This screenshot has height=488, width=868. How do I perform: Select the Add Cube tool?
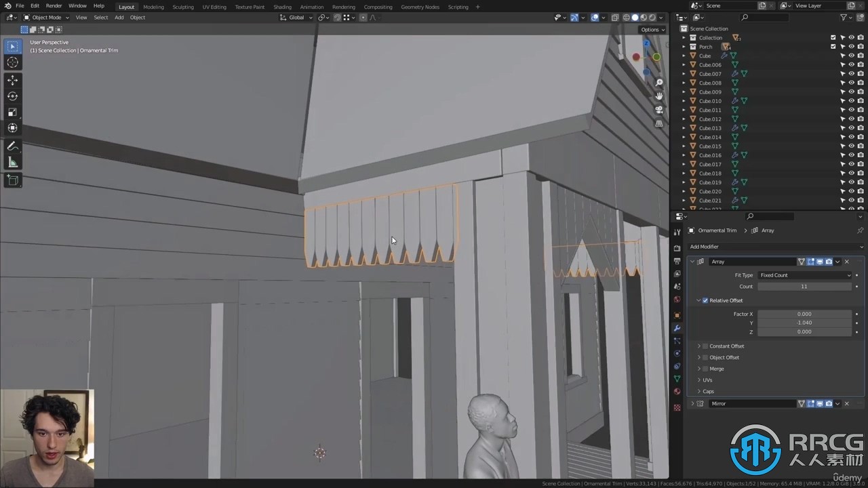tap(12, 180)
